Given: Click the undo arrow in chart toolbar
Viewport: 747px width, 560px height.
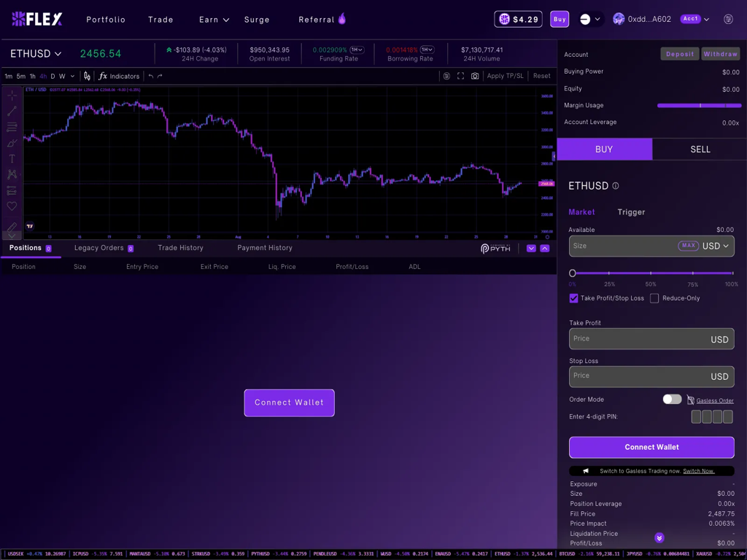Looking at the screenshot, I should (151, 76).
